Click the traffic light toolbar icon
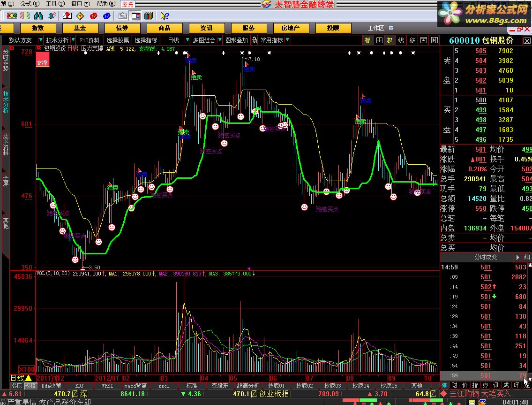The image size is (532, 405). pyautogui.click(x=12, y=16)
